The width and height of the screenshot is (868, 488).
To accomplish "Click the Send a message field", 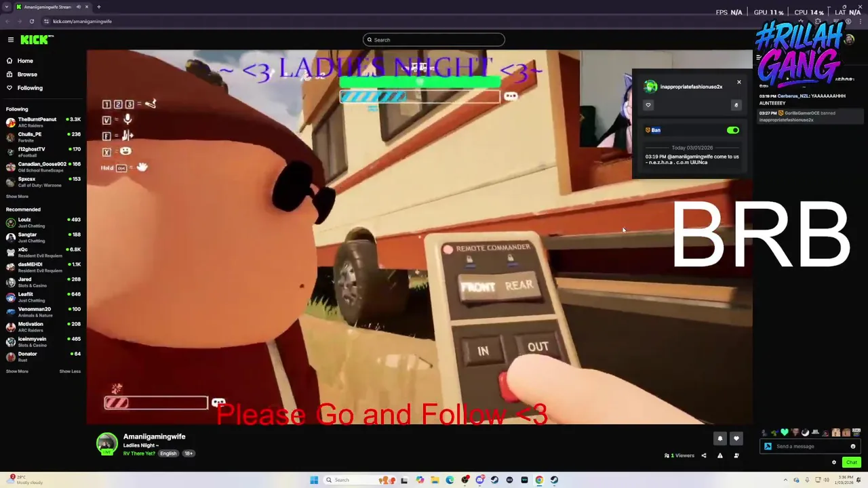I will tap(810, 447).
